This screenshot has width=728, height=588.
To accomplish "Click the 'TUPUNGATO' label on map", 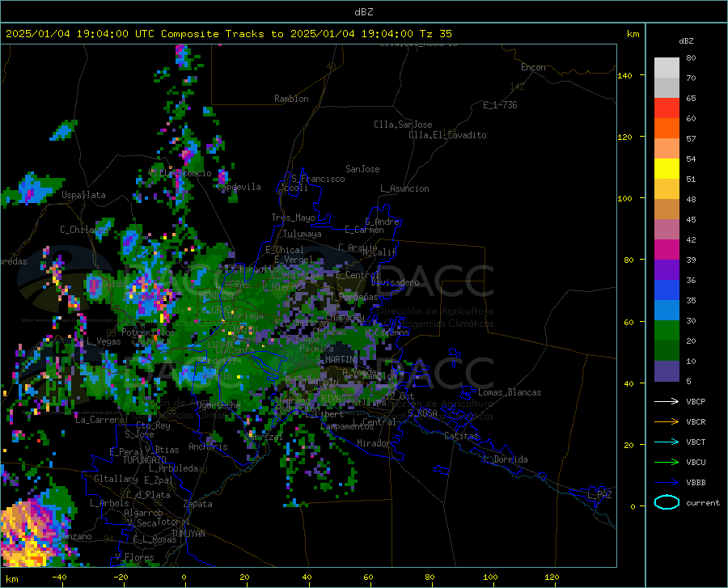I will pyautogui.click(x=145, y=460).
